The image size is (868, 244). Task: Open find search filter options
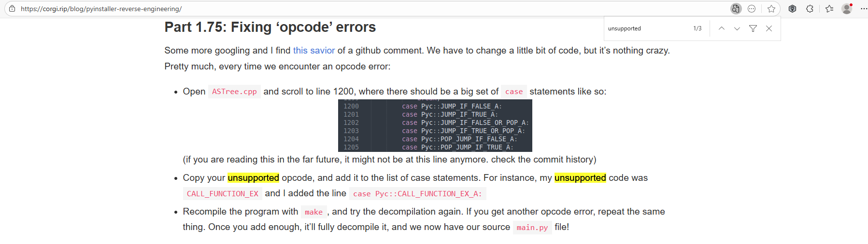point(753,28)
